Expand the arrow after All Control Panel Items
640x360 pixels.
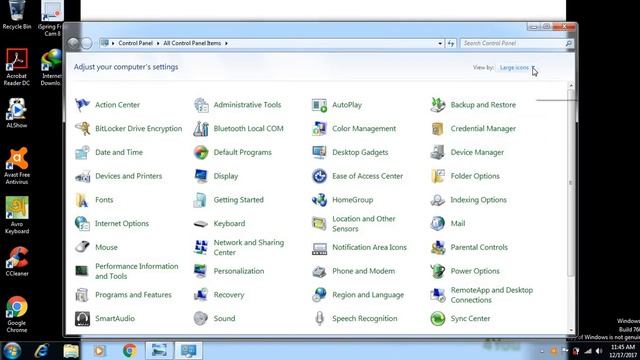point(226,43)
